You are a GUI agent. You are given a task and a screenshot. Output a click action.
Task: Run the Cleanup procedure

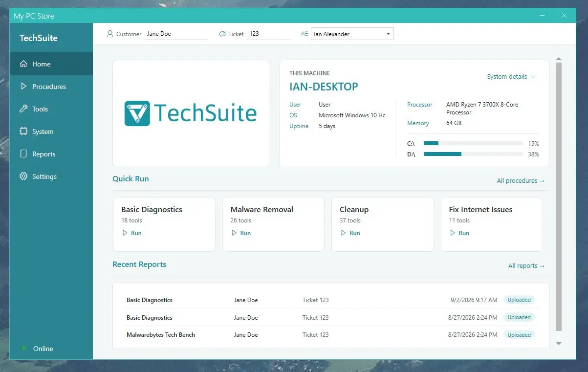click(x=350, y=233)
